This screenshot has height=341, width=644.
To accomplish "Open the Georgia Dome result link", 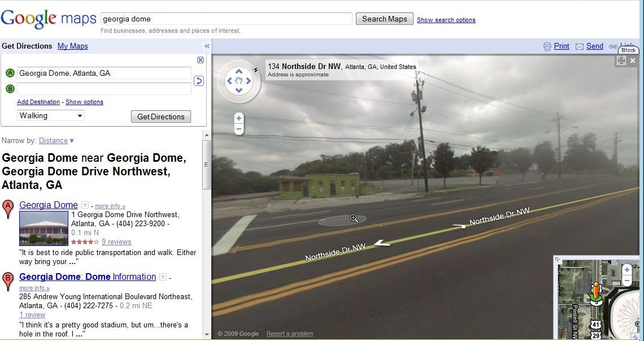I will [49, 205].
